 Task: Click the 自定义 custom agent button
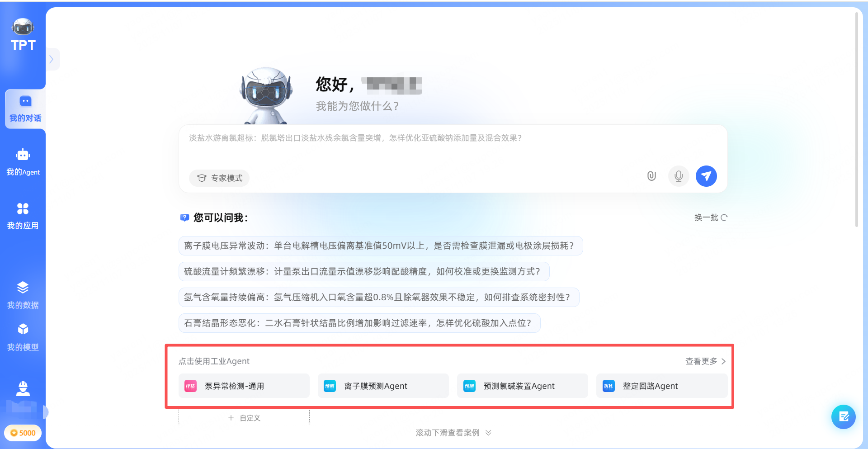pyautogui.click(x=244, y=417)
